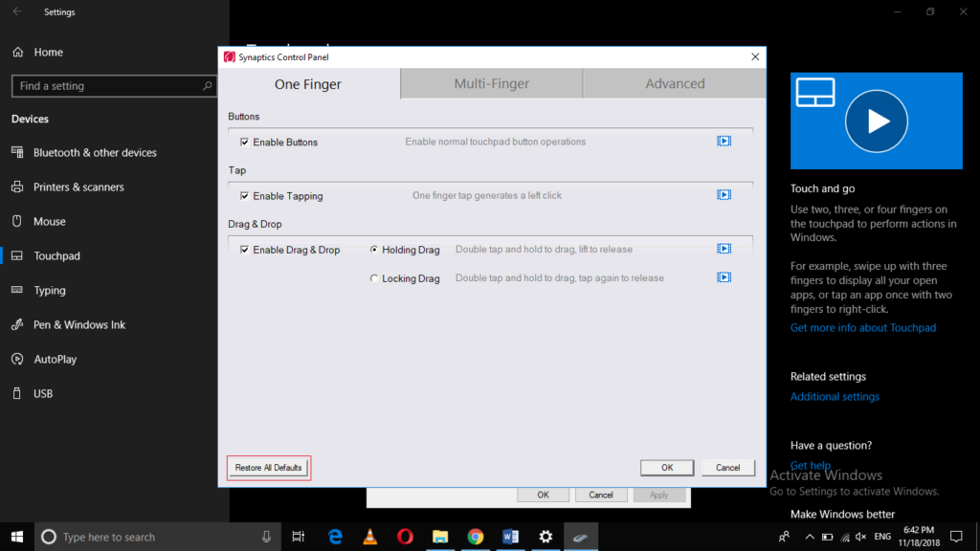The image size is (980, 551).
Task: Open the Additional settings link
Action: coord(835,396)
